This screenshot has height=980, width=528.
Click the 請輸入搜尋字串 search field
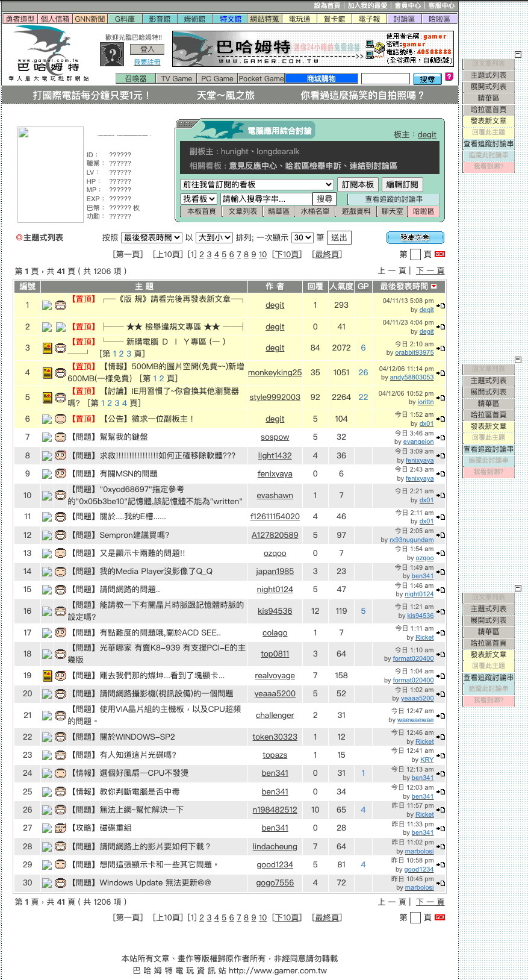[266, 199]
